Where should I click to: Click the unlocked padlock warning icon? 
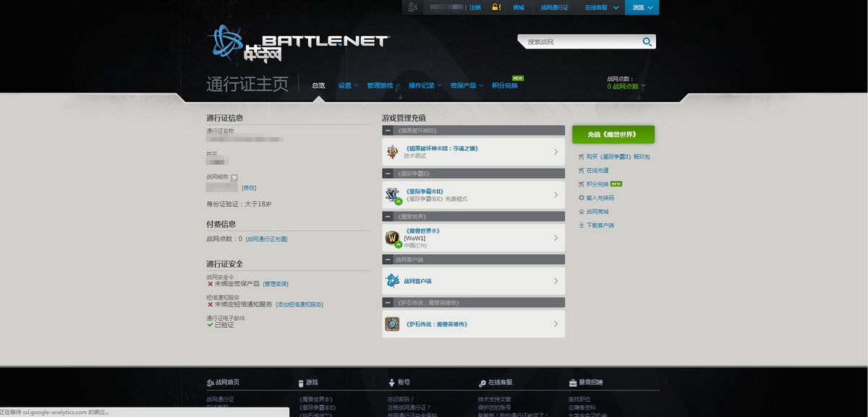[x=496, y=7]
